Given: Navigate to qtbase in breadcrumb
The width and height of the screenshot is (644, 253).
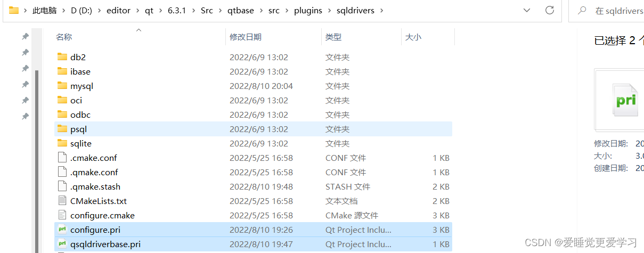Looking at the screenshot, I should point(240,10).
